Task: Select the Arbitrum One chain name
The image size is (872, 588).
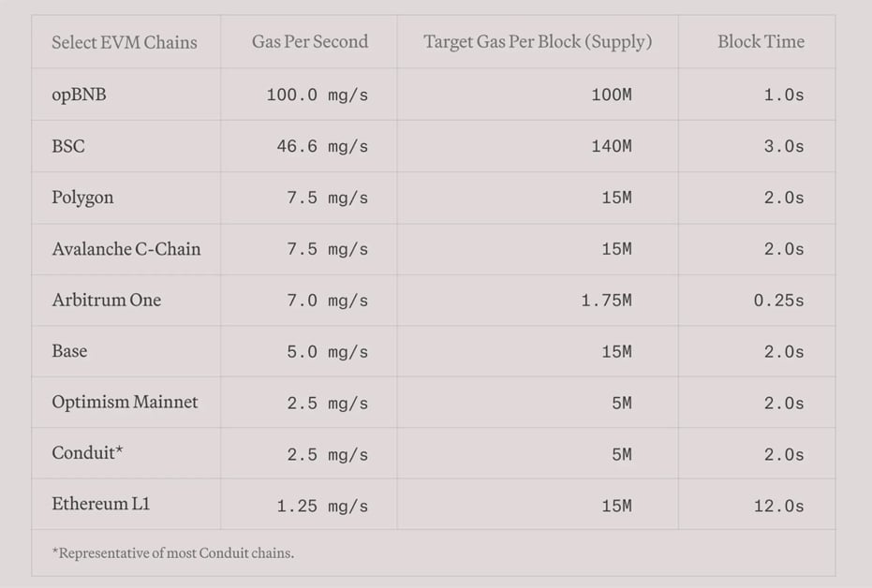Action: pos(107,301)
